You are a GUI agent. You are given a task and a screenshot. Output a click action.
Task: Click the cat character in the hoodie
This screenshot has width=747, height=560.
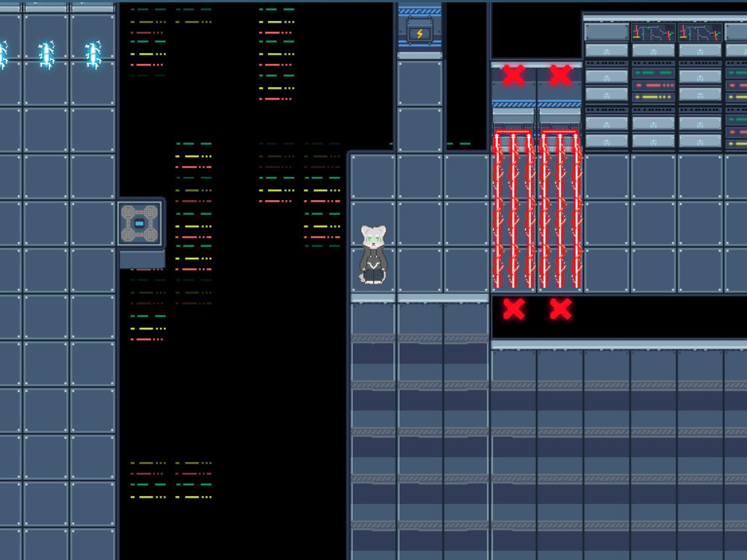click(372, 253)
